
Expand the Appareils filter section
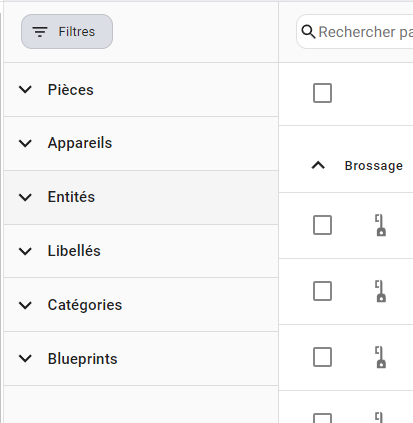coord(141,144)
